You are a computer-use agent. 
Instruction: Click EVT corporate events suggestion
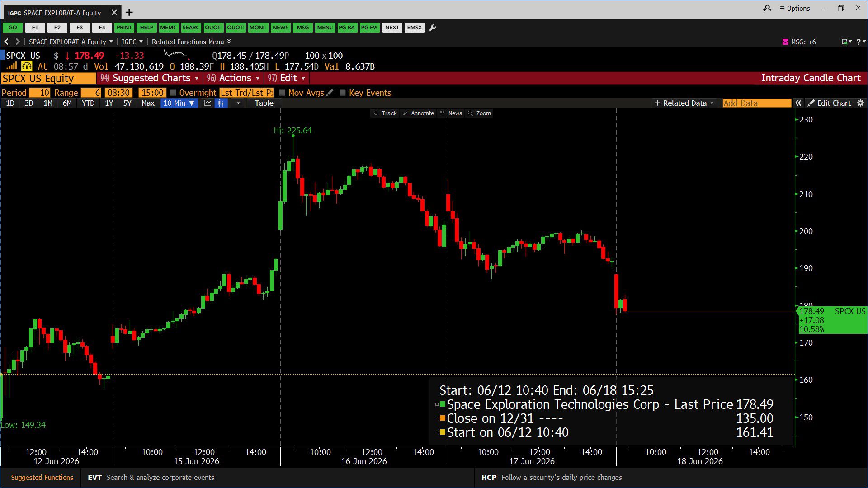click(151, 477)
